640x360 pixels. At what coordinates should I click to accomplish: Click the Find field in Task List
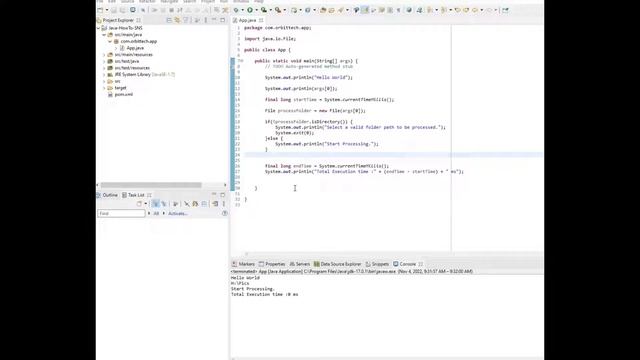[x=121, y=213]
